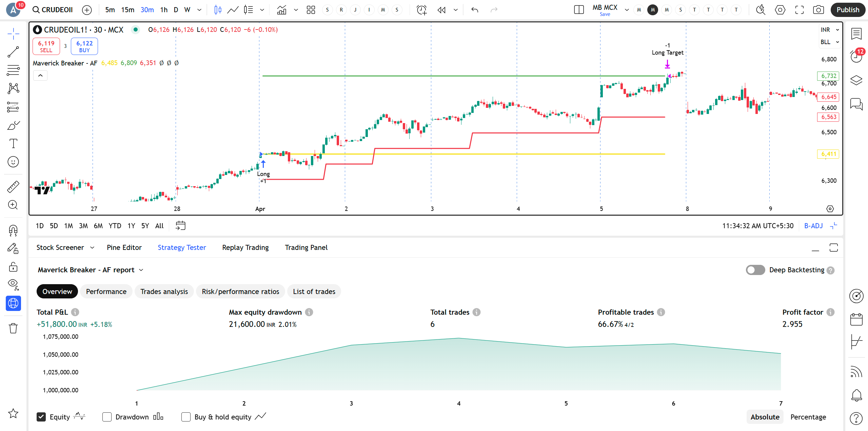Open Go to date calendar icon
Viewport: 868px width, 431px height.
pyautogui.click(x=180, y=226)
